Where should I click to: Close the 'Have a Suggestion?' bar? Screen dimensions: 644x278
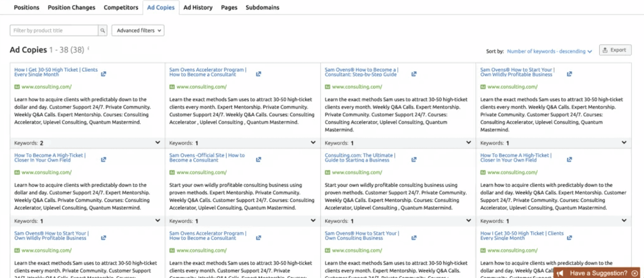tap(635, 273)
